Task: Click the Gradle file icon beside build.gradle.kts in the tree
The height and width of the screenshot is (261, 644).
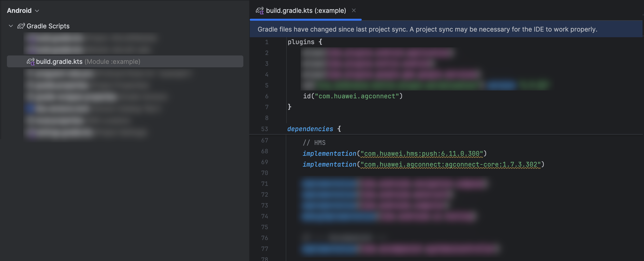Action: tap(31, 62)
